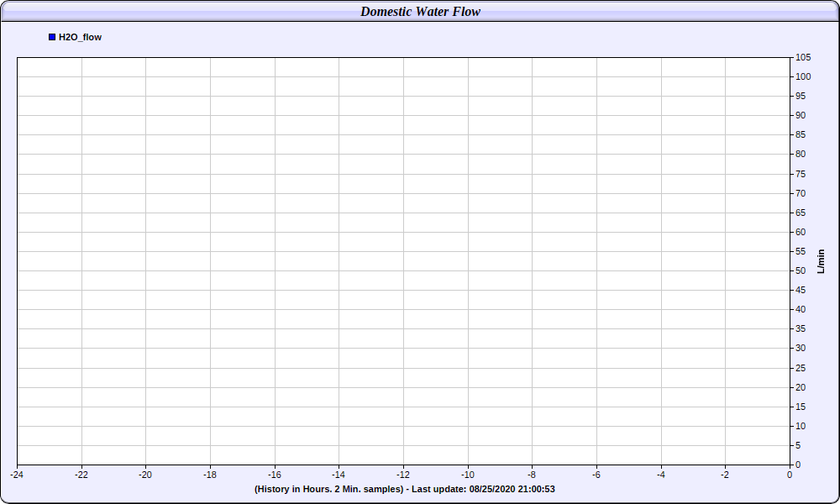The width and height of the screenshot is (840, 504).
Task: Click the 25 value on flow axis
Action: click(x=801, y=368)
